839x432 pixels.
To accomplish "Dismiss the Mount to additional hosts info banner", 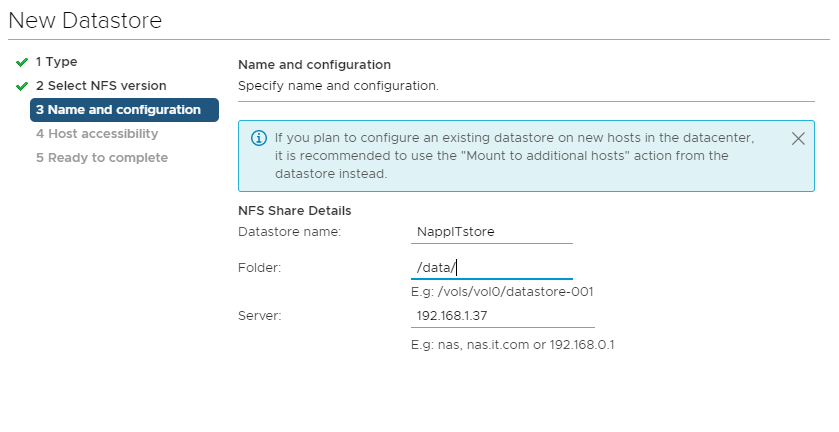I will point(798,139).
